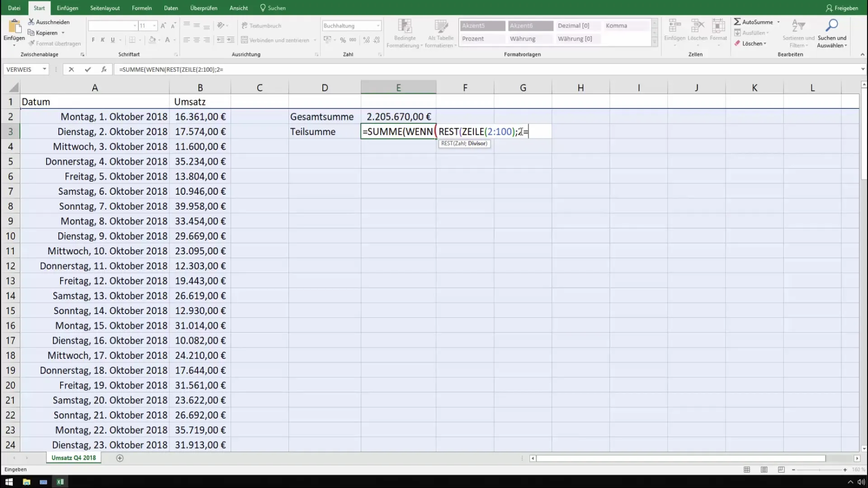Decrease indent in alignment group

tap(221, 40)
